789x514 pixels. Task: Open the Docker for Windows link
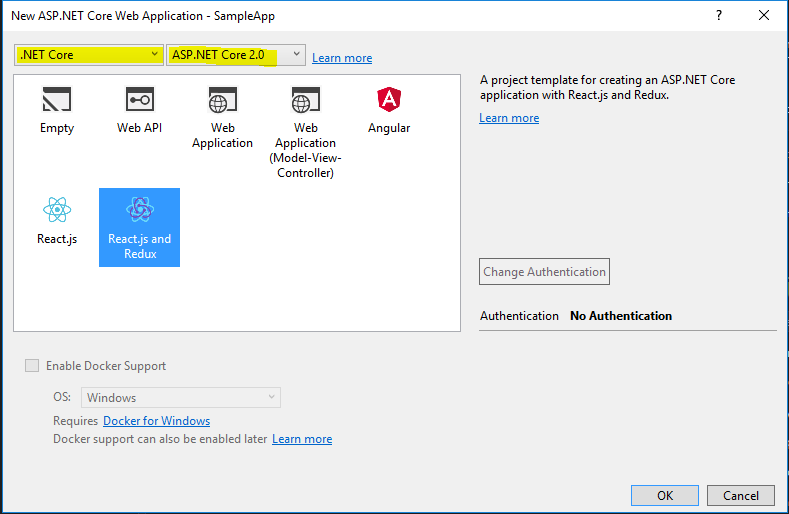click(x=156, y=421)
